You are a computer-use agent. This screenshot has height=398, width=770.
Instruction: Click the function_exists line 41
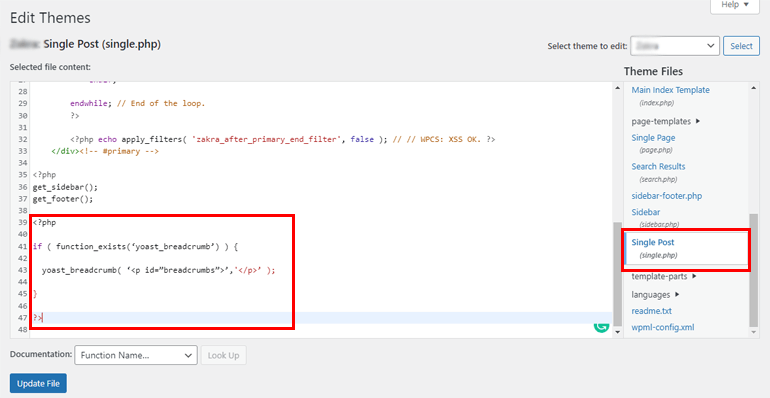click(x=135, y=246)
